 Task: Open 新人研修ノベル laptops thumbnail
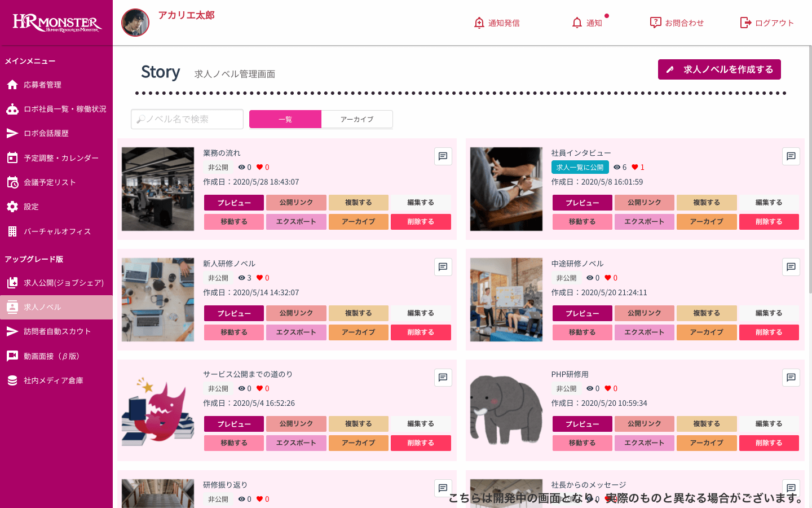(158, 300)
